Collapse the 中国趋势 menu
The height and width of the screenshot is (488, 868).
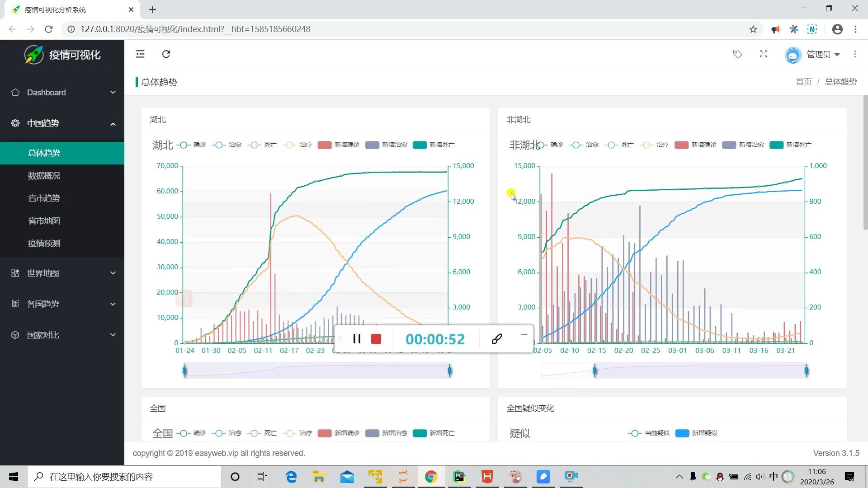(x=62, y=123)
